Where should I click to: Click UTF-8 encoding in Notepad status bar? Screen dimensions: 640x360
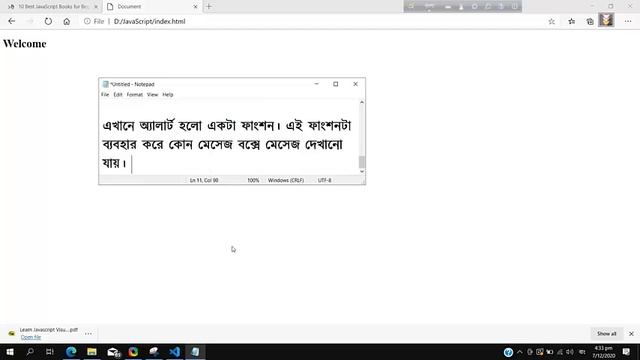324,180
